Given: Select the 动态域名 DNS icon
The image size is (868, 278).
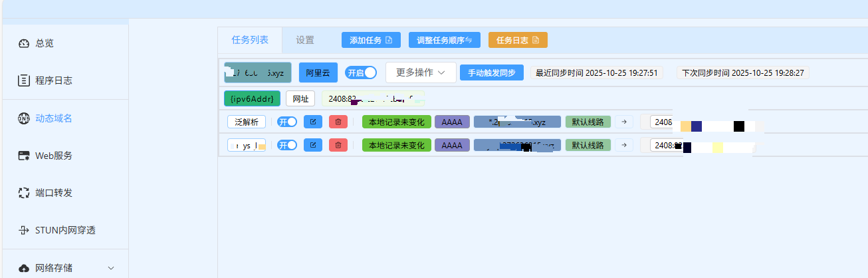Looking at the screenshot, I should (24, 118).
